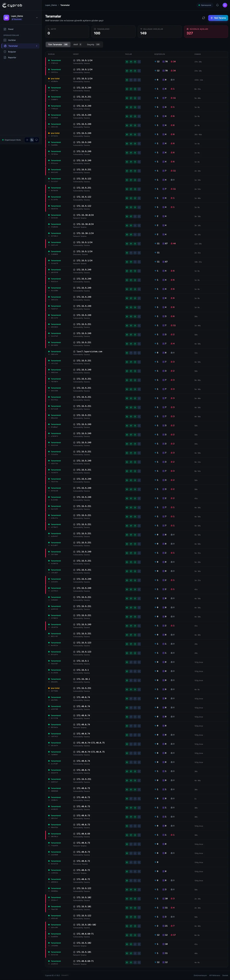
Task: Open scan with ID 04e51d42
Action: pos(136,171)
